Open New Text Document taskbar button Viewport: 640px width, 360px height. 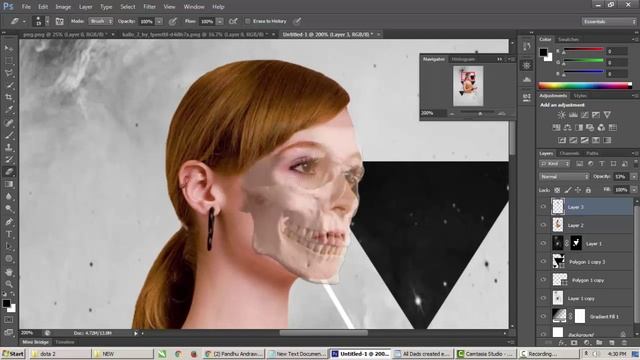[297, 354]
